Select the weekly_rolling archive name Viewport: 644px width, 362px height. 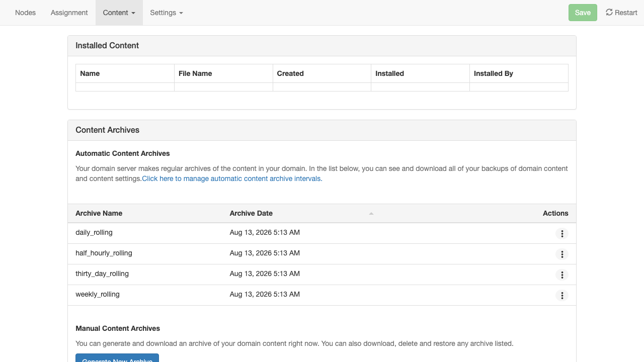[x=98, y=294]
